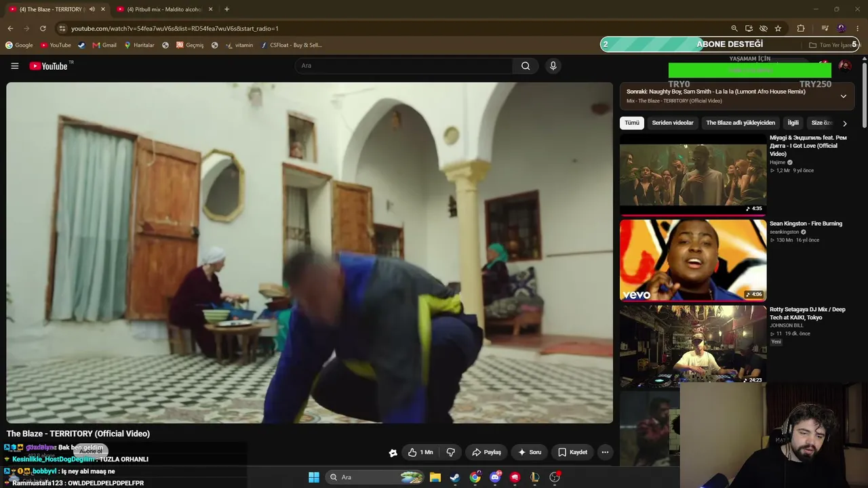Start voice search with the microphone icon
This screenshot has width=868, height=488.
(x=553, y=66)
